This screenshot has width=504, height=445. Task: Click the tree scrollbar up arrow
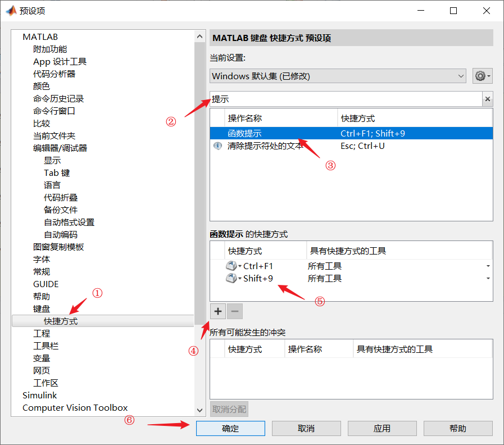(x=199, y=37)
